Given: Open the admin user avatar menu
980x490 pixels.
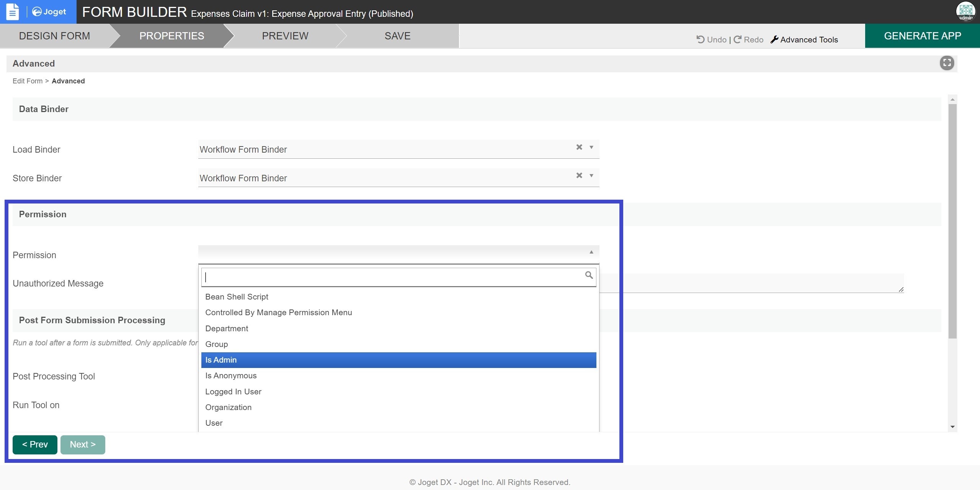Looking at the screenshot, I should (x=965, y=11).
